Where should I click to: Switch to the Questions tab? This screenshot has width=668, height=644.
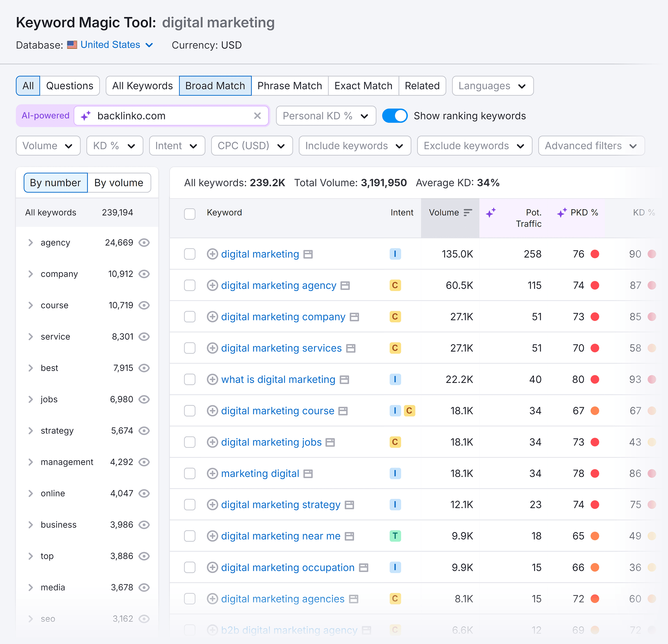[69, 86]
